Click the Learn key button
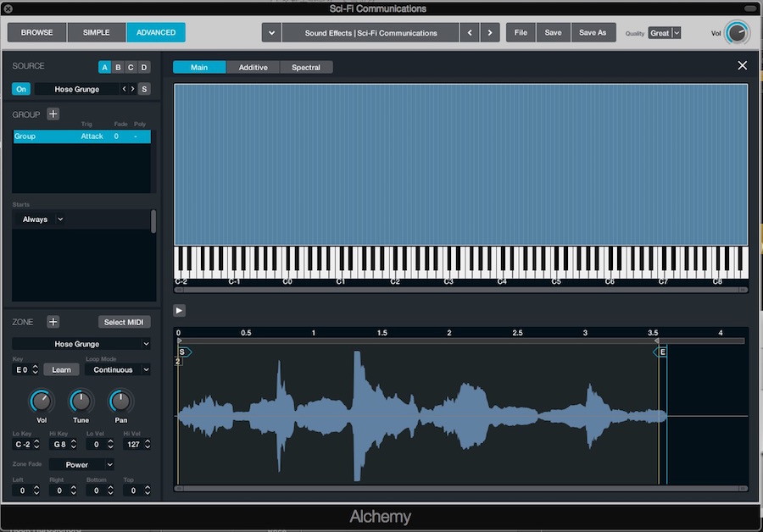 point(61,369)
